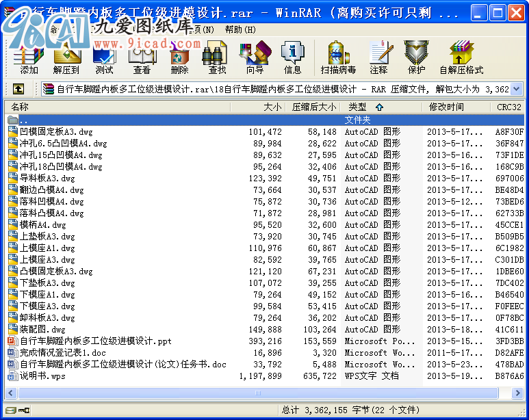Screen dimensions: 529x420
Task: Click the 添加 (Add) toolbar icon
Action: click(x=29, y=57)
